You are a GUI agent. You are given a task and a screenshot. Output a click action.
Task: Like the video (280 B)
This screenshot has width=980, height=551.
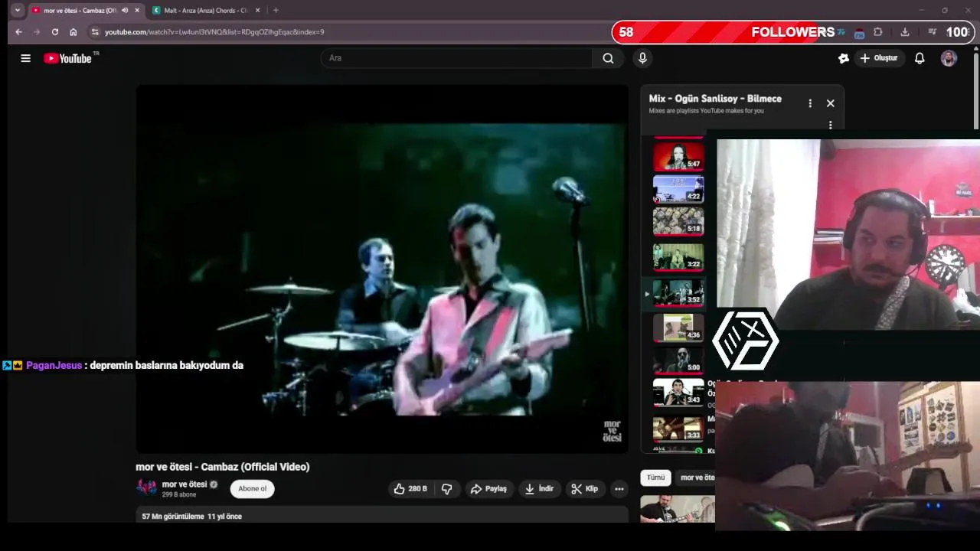(410, 489)
